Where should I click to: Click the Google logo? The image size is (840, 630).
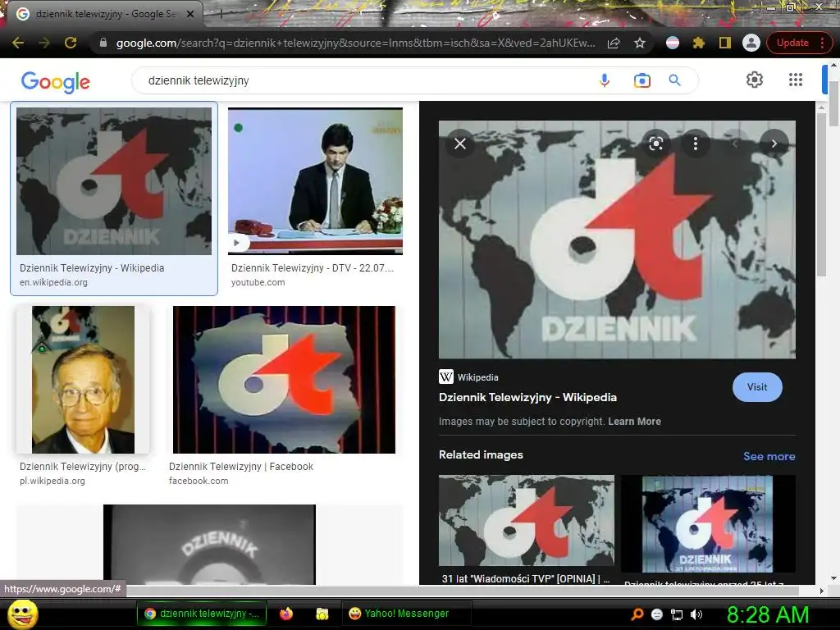click(56, 81)
